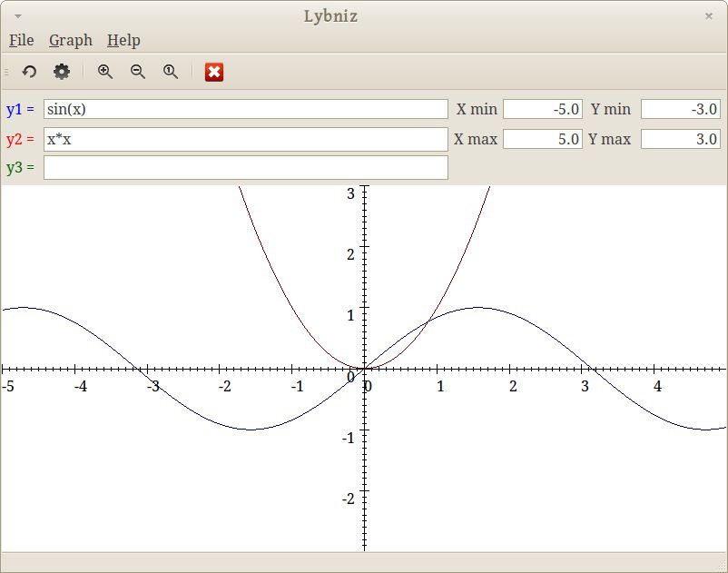Screen dimensions: 728x573
Task: Click the toolbar drag handle grip
Action: (x=6, y=72)
